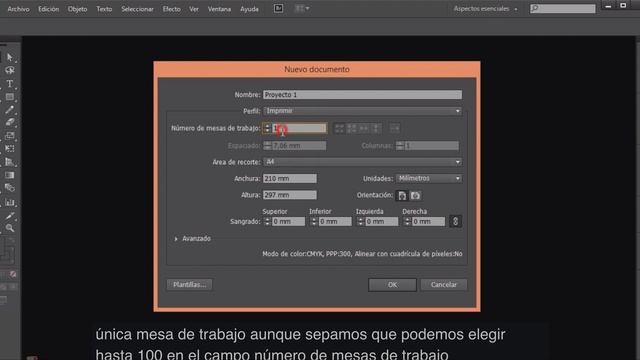Click the search magnifier icon
The height and width of the screenshot is (360, 640).
tap(535, 8)
